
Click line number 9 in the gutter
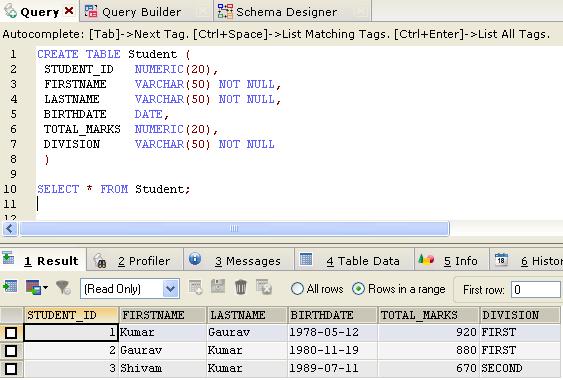tap(13, 174)
